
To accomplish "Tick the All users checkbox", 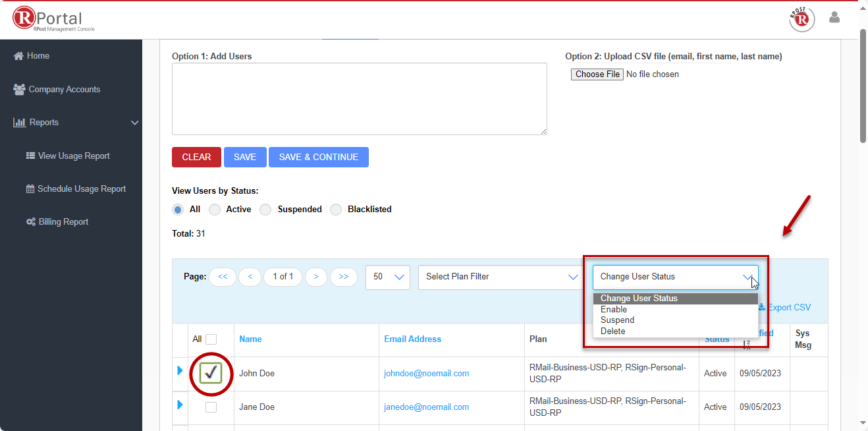I will coord(211,339).
